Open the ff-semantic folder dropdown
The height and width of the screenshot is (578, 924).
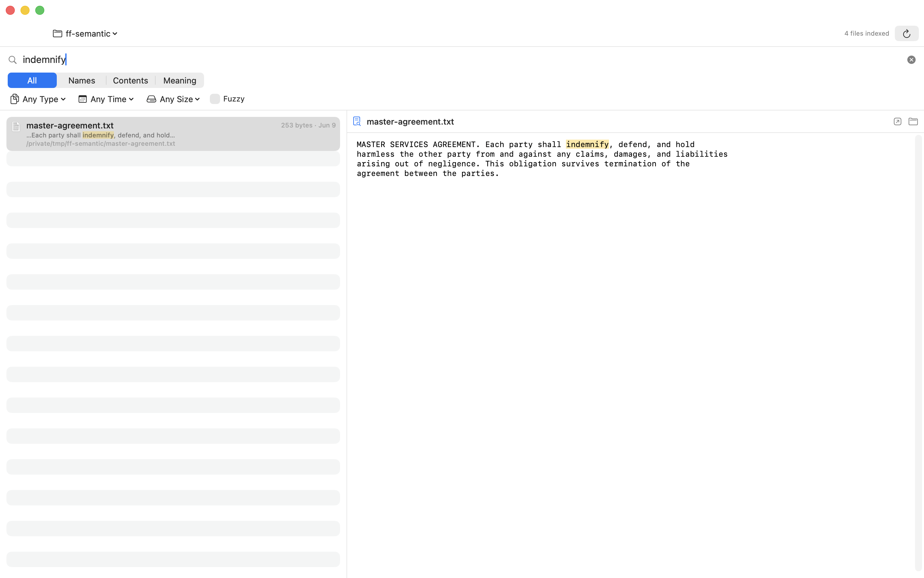85,34
